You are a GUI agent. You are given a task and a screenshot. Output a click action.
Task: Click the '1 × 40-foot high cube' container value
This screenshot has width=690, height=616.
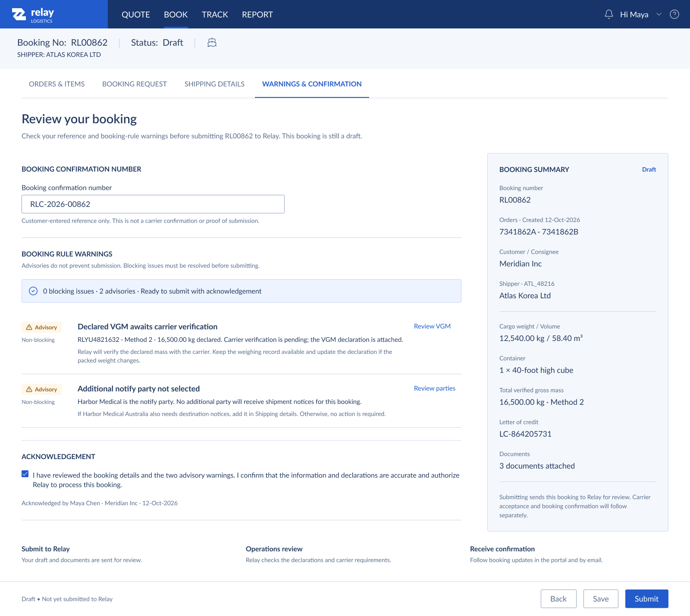coord(536,370)
